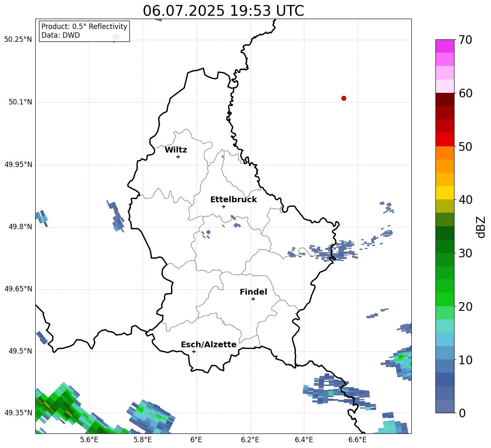491x448 pixels.
Task: Click the 49.65°N latitude label
Action: 18,289
